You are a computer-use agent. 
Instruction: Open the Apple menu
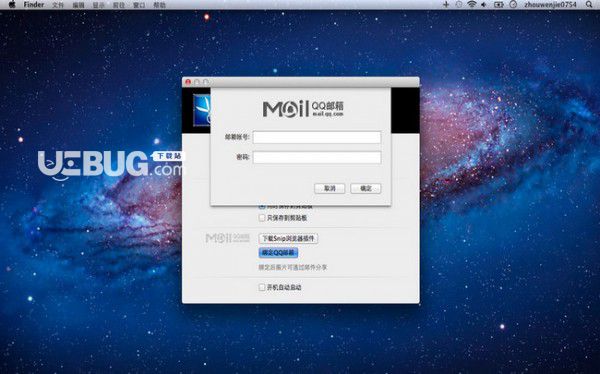coord(12,5)
